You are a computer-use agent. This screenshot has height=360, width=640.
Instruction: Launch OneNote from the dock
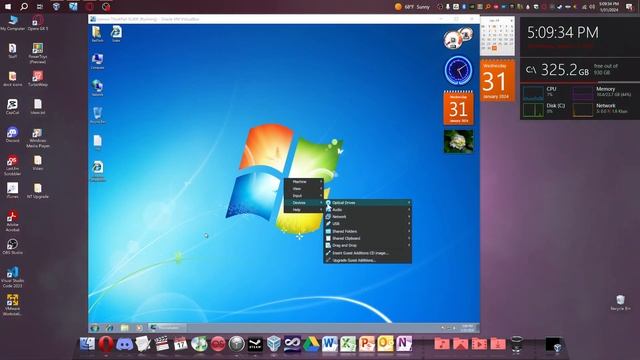click(404, 344)
